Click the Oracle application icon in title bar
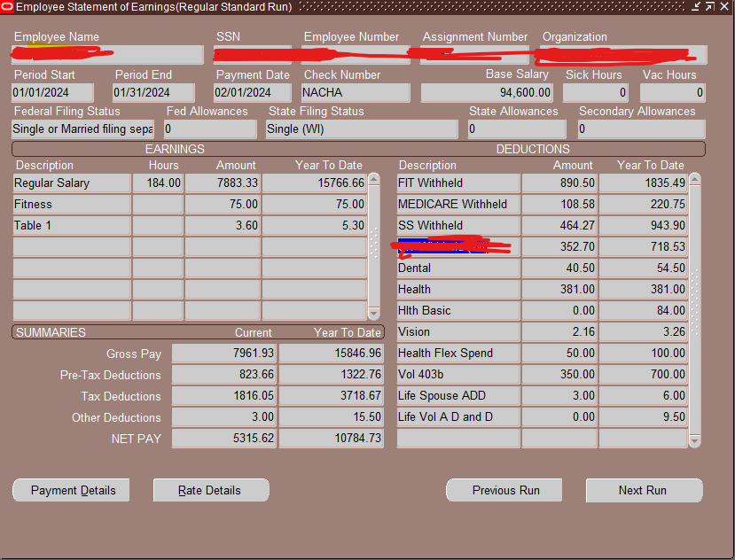 7,7
